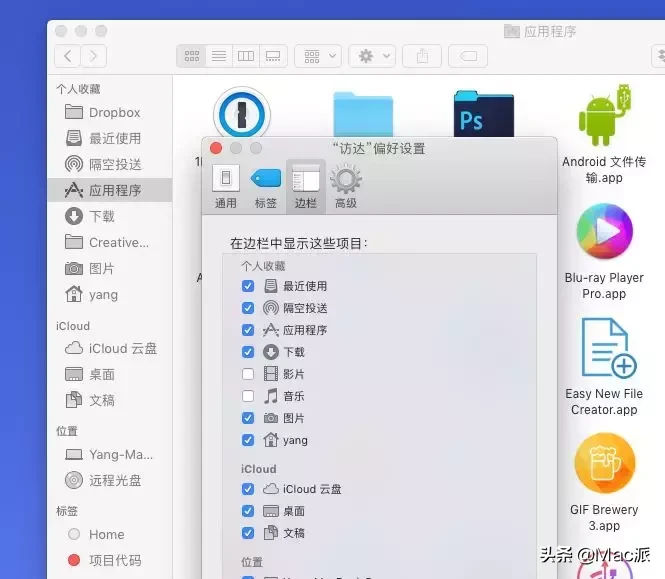Open Dropbox in the Finder sidebar

pos(110,112)
